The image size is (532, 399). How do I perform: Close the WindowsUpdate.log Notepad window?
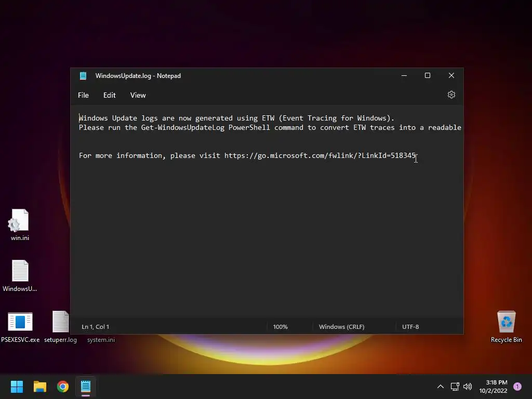coord(451,75)
